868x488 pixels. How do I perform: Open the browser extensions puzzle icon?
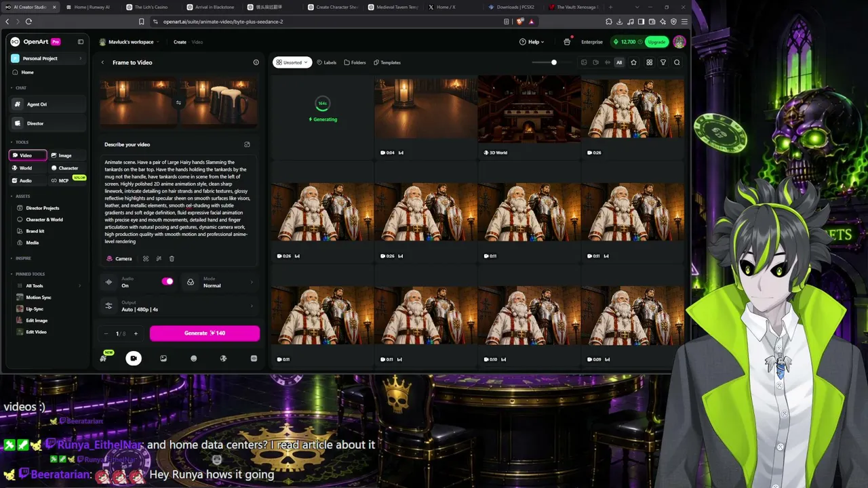(x=609, y=22)
